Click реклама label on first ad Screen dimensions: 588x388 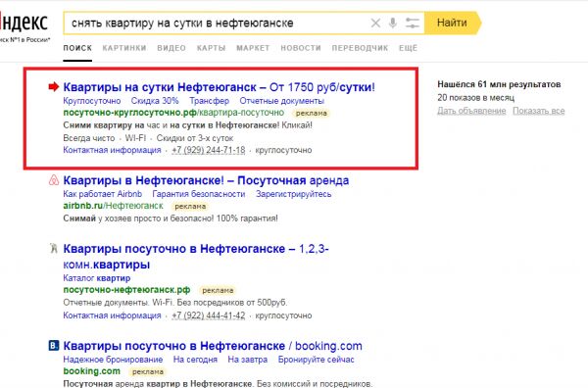(311, 113)
